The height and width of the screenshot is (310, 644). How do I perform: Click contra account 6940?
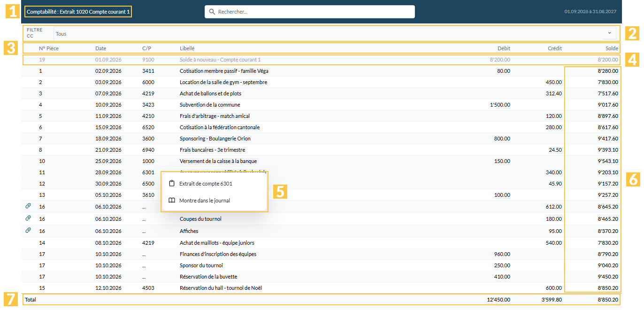tap(148, 150)
